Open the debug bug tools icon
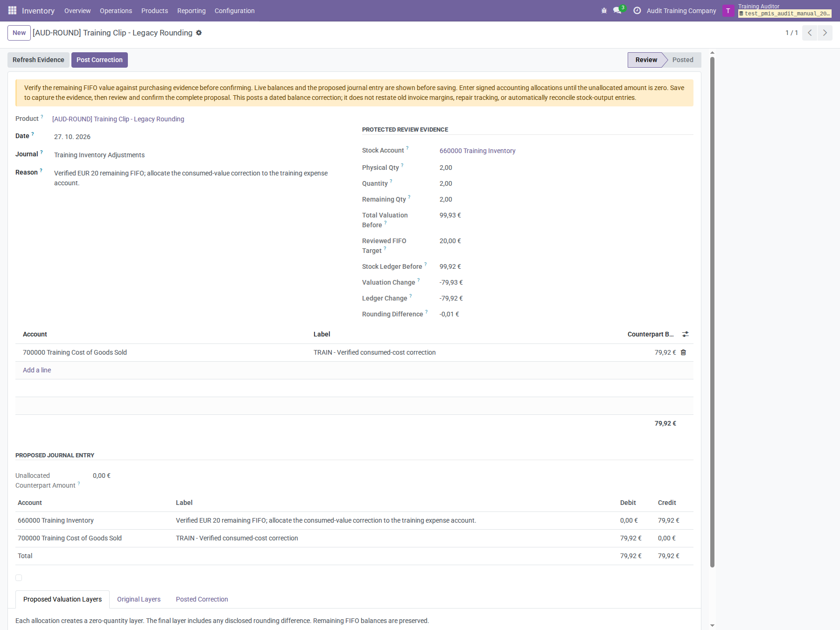The width and height of the screenshot is (840, 630). [604, 10]
